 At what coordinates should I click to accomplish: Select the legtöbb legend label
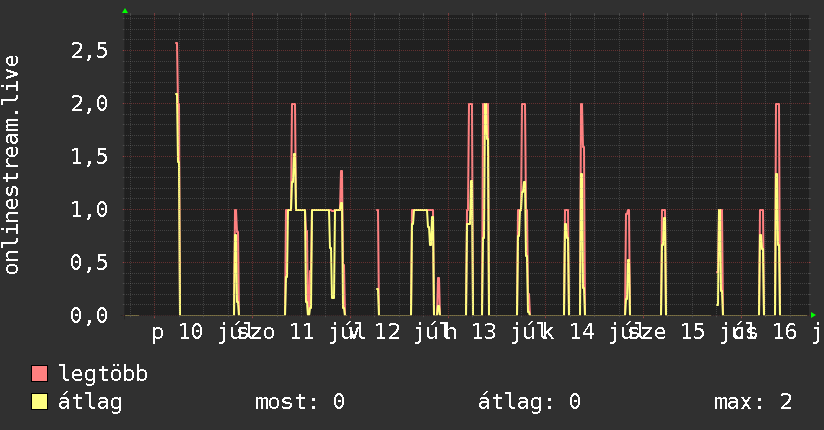point(103,374)
